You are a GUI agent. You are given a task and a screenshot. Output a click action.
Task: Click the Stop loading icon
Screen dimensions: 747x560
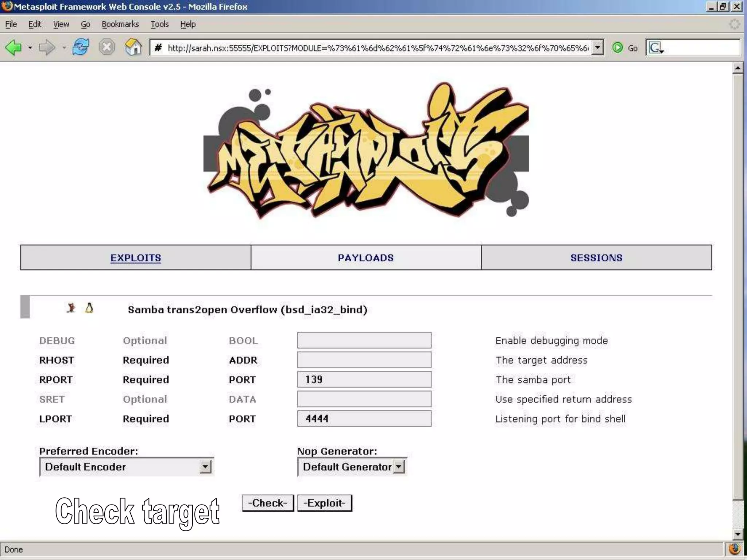point(107,47)
